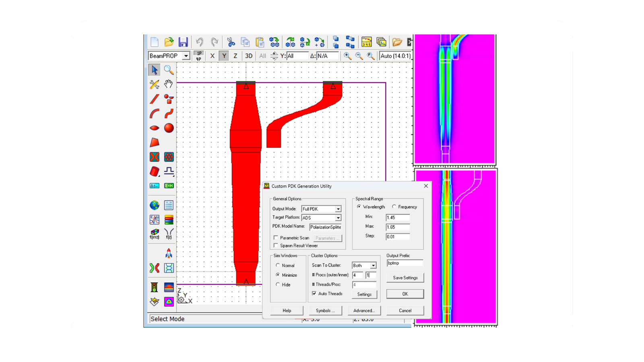Select the arrow pointer Select tool

click(154, 70)
